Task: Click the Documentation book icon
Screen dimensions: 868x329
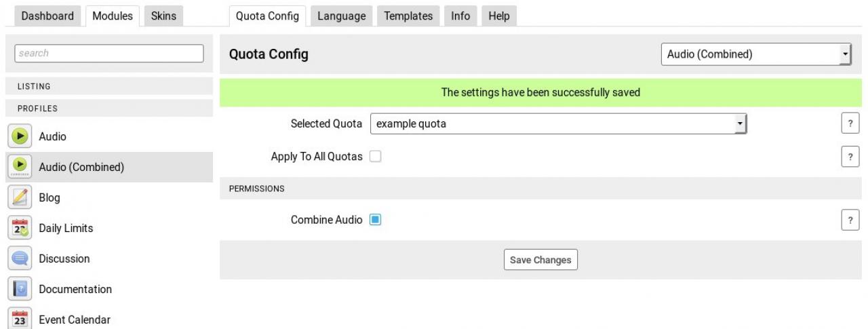Action: [x=20, y=289]
